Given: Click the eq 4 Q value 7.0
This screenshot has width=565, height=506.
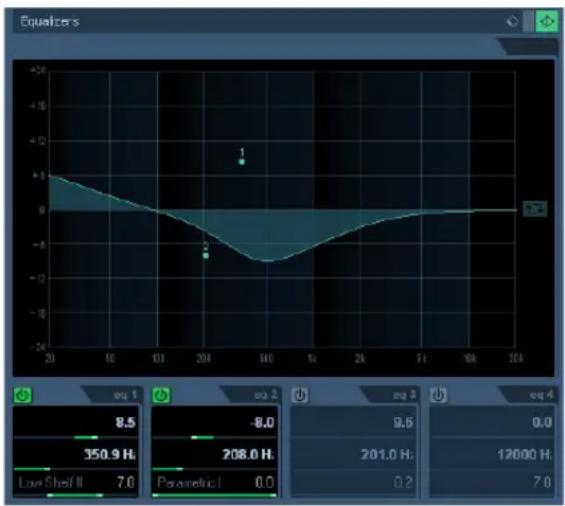Looking at the screenshot, I should (x=542, y=483).
